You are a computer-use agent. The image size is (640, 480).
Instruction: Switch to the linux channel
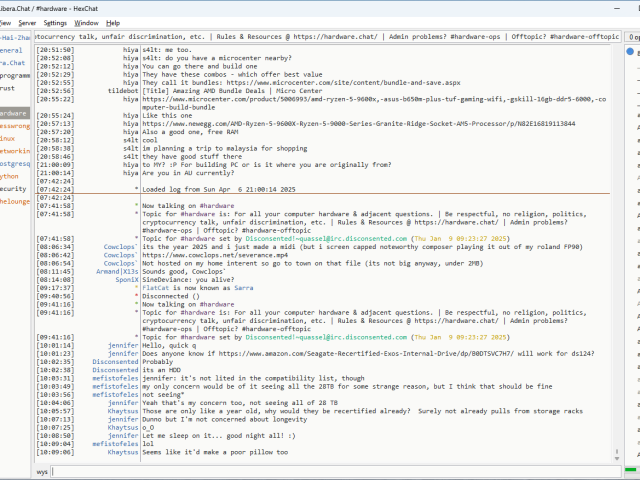click(x=8, y=138)
